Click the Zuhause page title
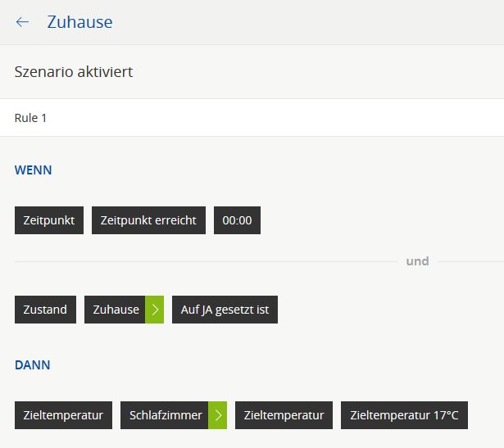Viewport: 504px width, 448px height. coord(79,22)
